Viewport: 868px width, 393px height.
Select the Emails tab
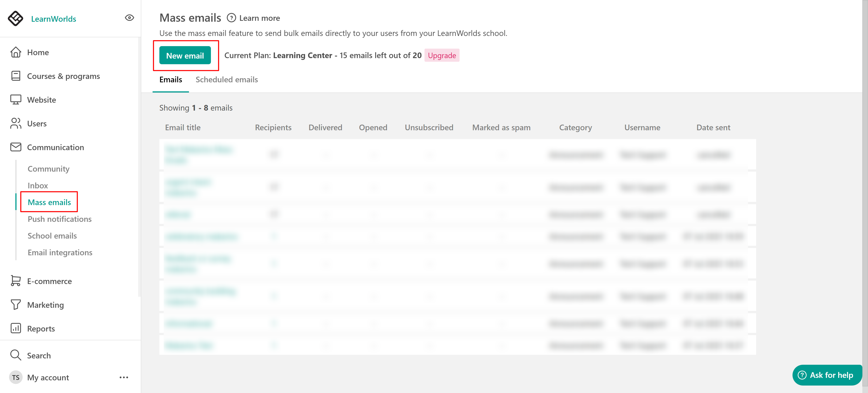click(170, 80)
